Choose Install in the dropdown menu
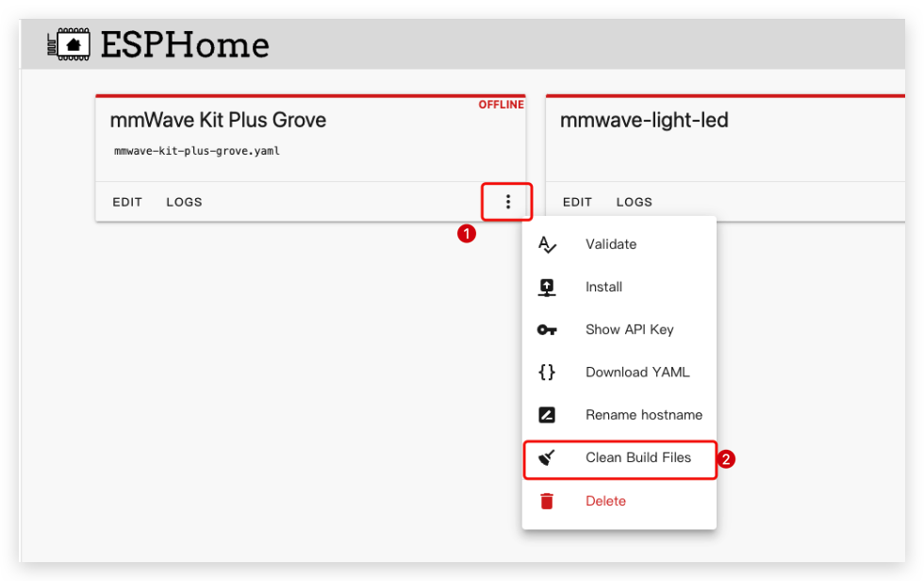This screenshot has width=924, height=581. [619, 287]
